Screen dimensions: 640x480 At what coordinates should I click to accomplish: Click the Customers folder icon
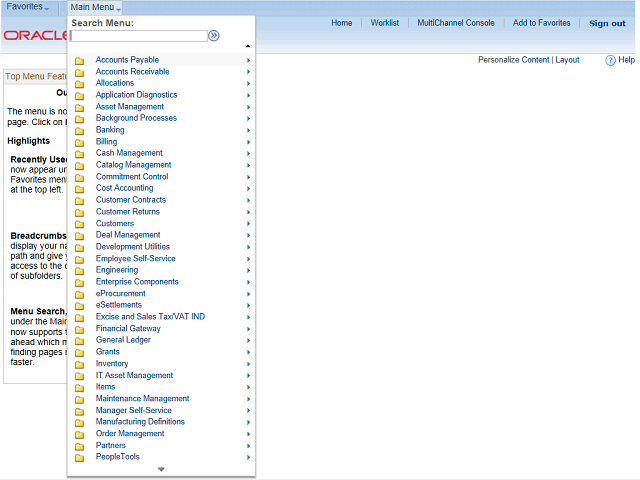[80, 224]
